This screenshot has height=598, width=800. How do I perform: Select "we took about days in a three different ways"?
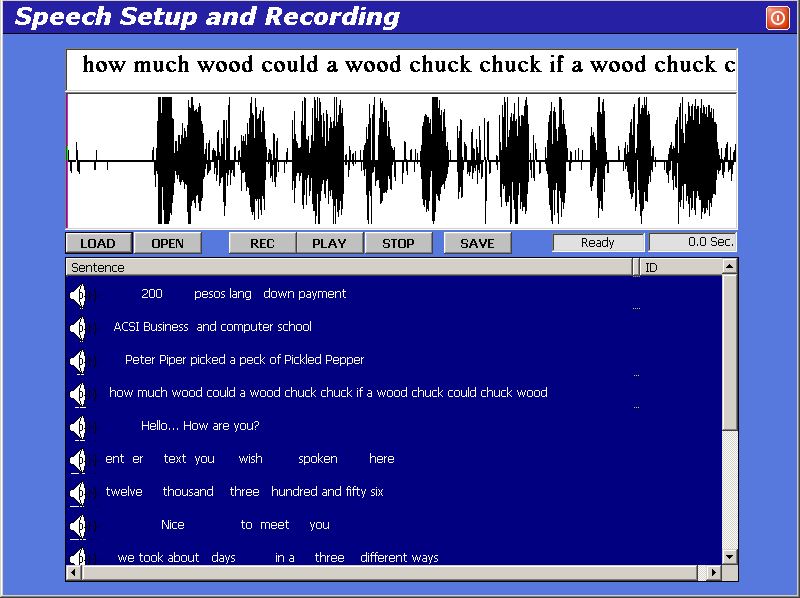278,558
